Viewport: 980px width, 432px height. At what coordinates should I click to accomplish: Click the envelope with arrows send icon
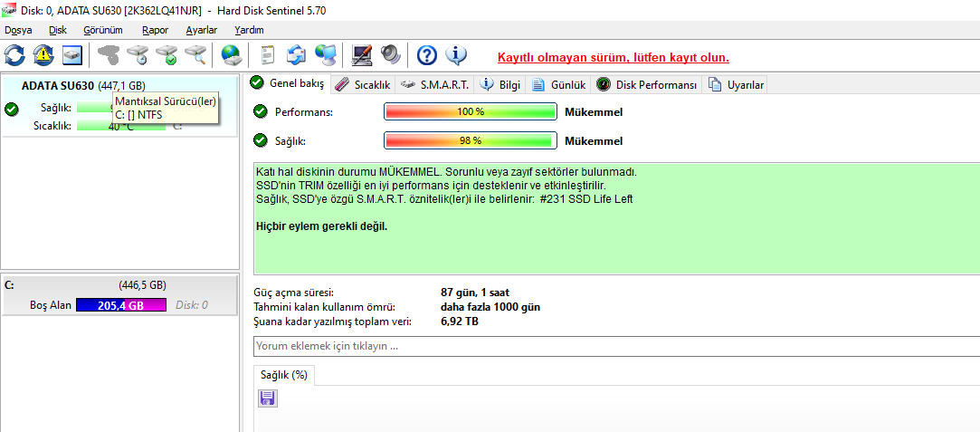click(295, 55)
